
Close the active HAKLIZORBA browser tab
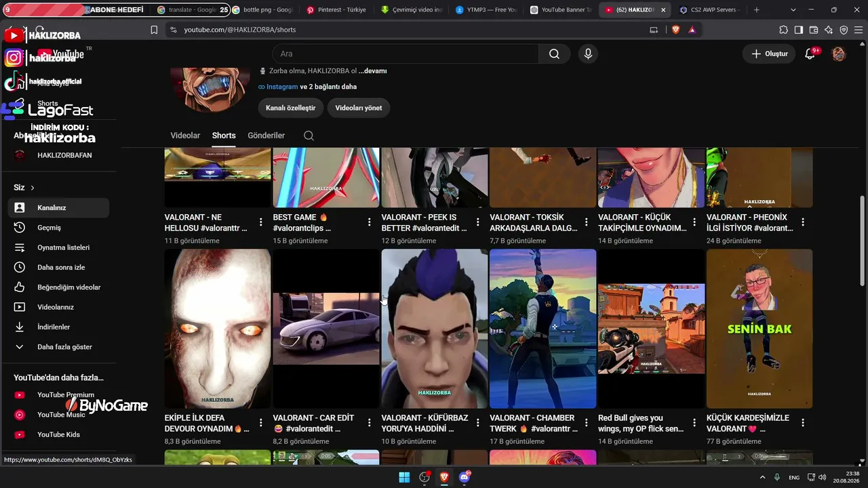click(663, 10)
